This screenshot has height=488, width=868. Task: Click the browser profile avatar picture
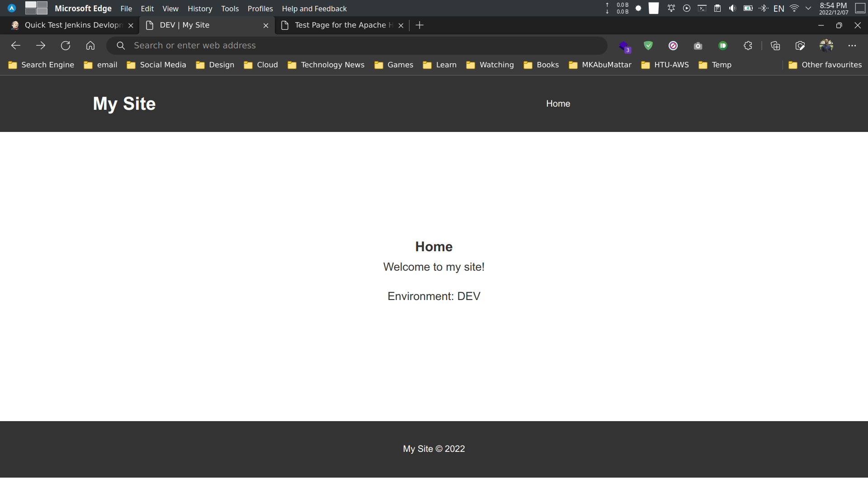[826, 45]
